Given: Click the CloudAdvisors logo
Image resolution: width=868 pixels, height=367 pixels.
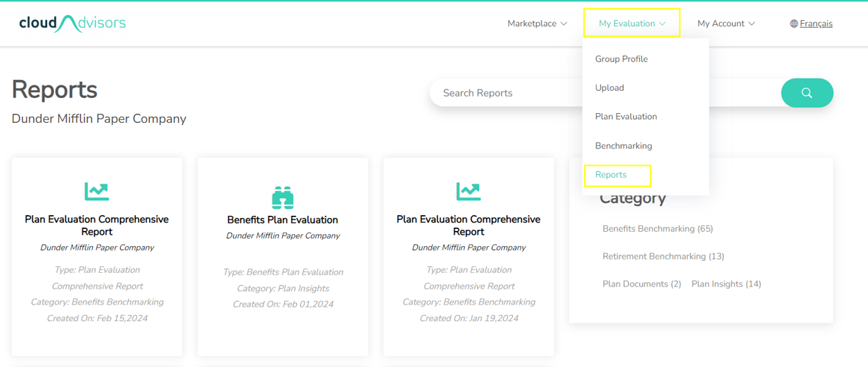Looking at the screenshot, I should [73, 24].
